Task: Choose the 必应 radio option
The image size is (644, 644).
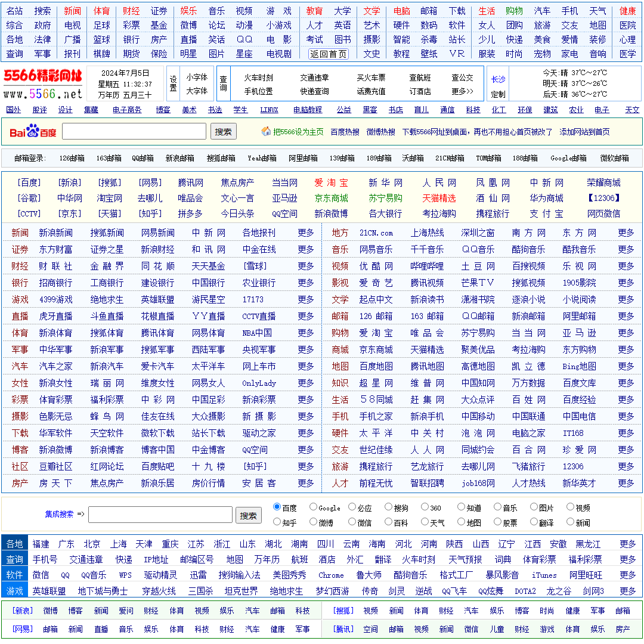Action: pos(352,507)
